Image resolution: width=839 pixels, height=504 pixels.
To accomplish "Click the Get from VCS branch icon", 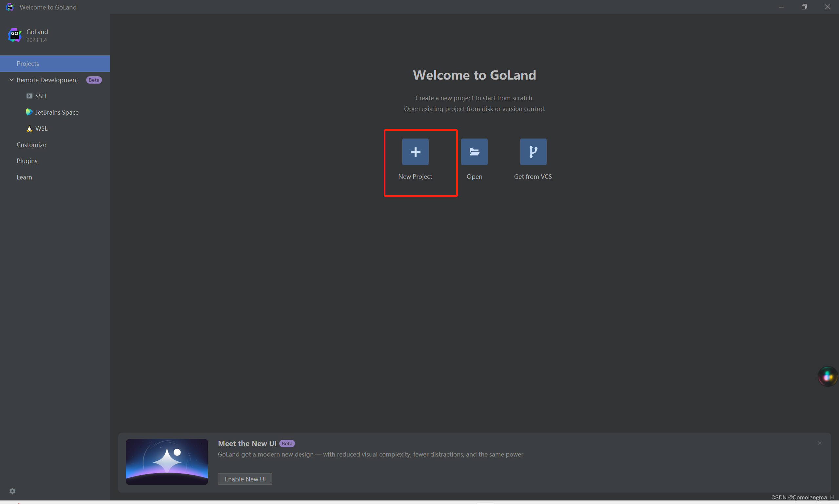I will [x=533, y=152].
